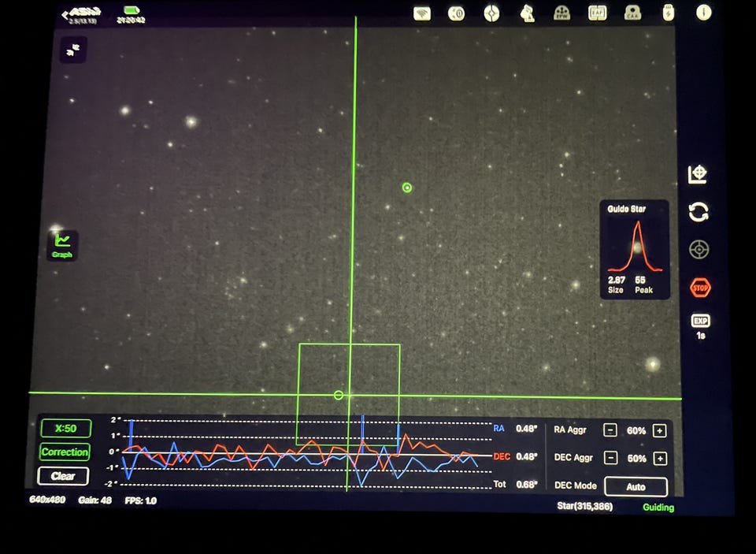Open the CAA rotator settings
The width and height of the screenshot is (756, 554).
(632, 13)
